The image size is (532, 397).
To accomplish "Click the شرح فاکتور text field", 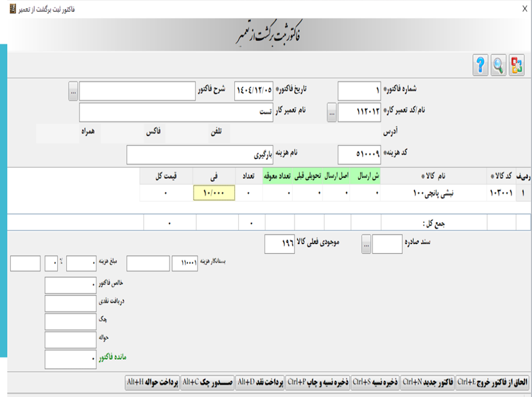I will click(137, 91).
